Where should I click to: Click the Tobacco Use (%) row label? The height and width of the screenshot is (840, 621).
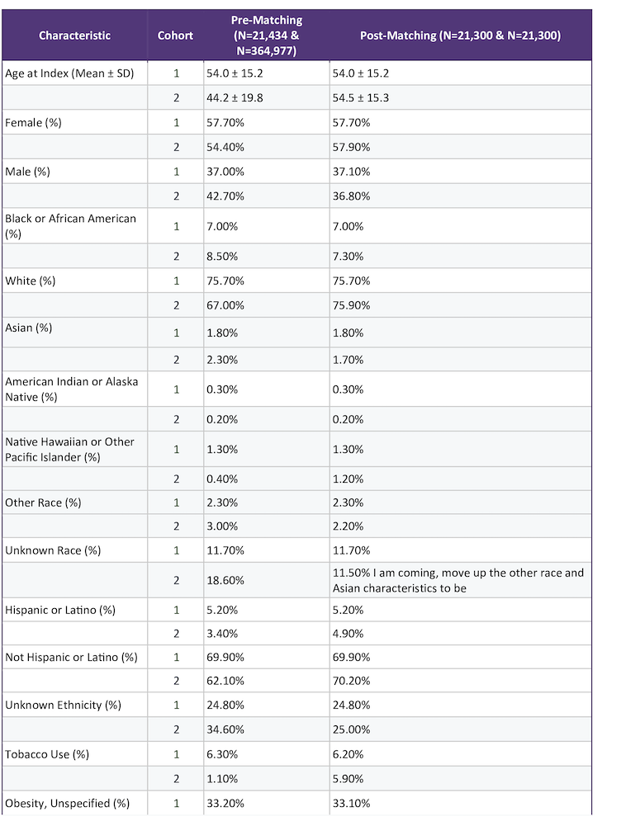click(46, 754)
